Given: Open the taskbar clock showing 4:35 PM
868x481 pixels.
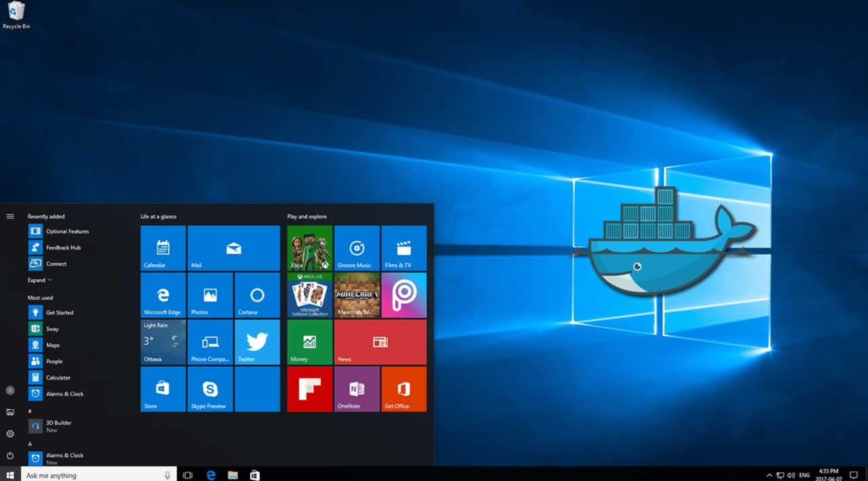Looking at the screenshot, I should coord(829,475).
